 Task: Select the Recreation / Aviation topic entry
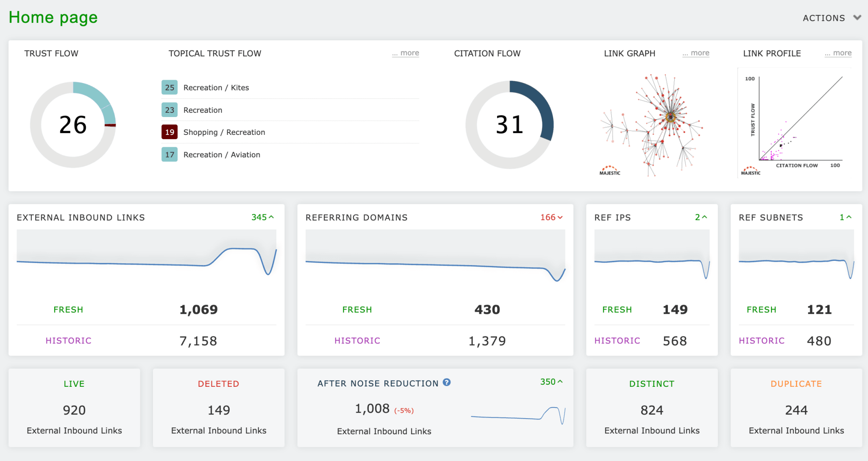click(x=221, y=154)
